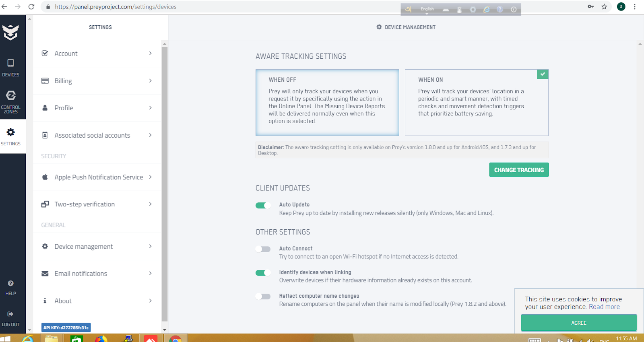Click the Billing card icon
The height and width of the screenshot is (342, 644).
tap(45, 80)
